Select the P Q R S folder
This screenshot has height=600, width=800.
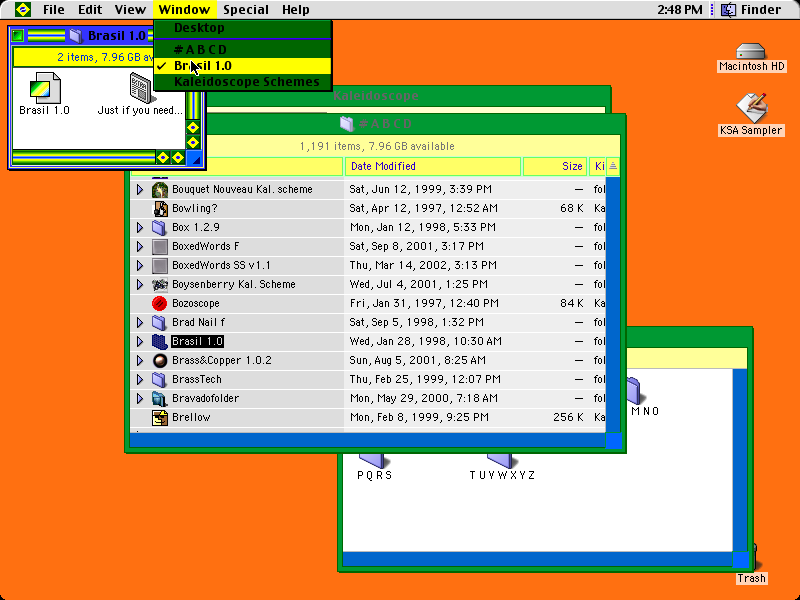374,461
